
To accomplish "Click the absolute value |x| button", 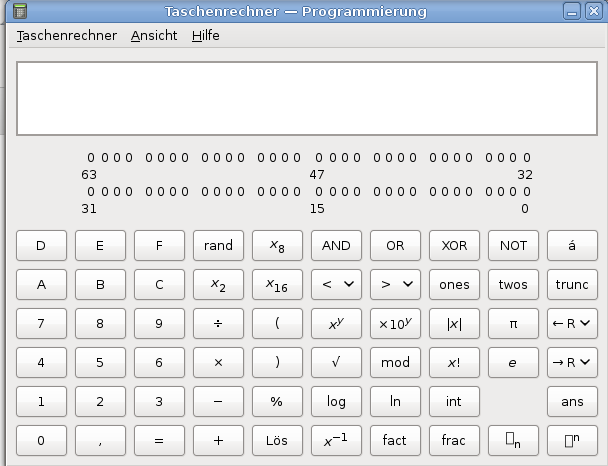I will coord(454,323).
